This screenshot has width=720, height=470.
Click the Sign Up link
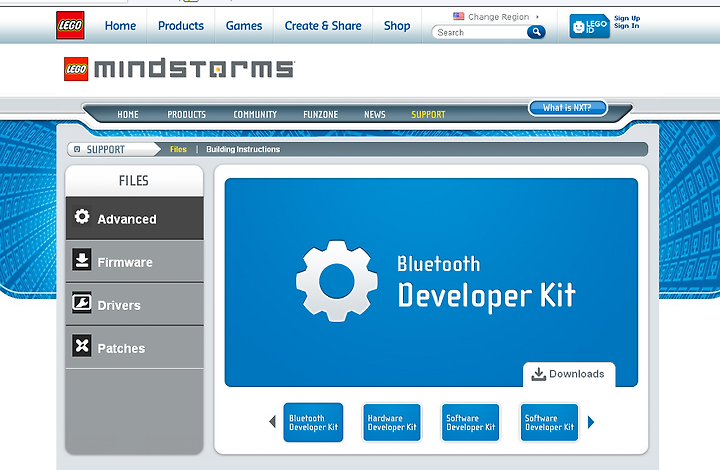click(627, 18)
